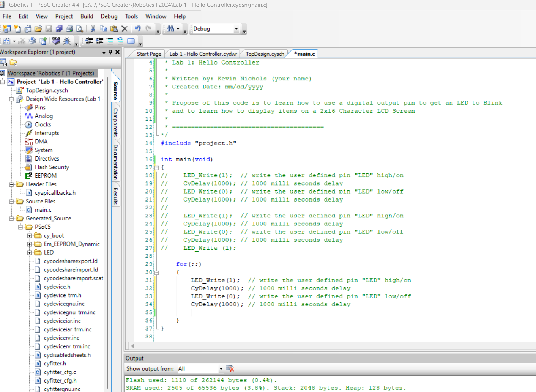Click the Cut scissors icon
Image resolution: width=536 pixels, height=392 pixels.
pos(93,29)
